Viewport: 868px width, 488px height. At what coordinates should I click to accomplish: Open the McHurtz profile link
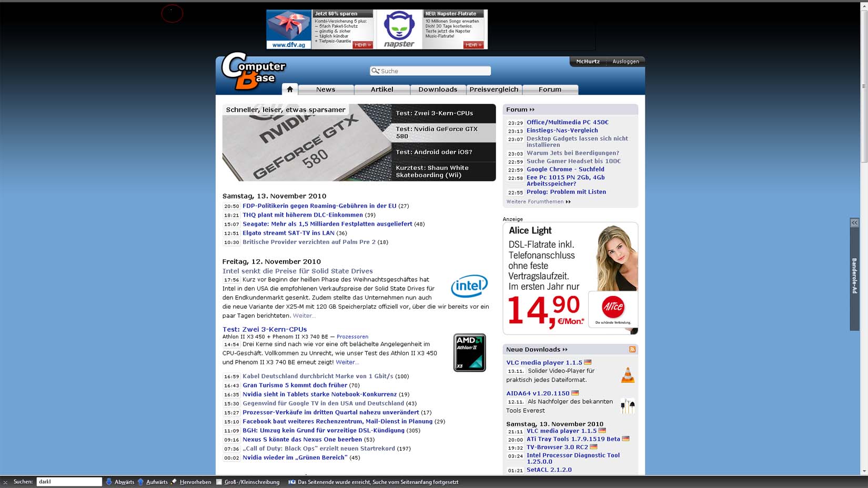588,62
